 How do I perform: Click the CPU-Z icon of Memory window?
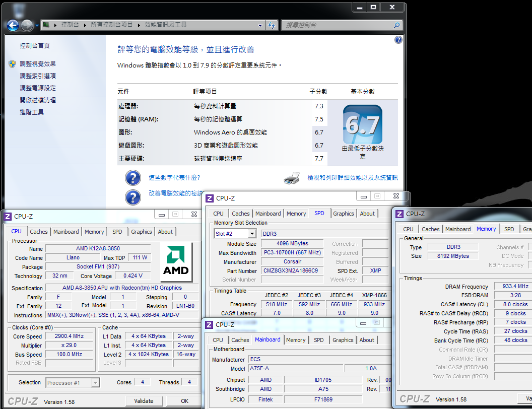click(400, 214)
